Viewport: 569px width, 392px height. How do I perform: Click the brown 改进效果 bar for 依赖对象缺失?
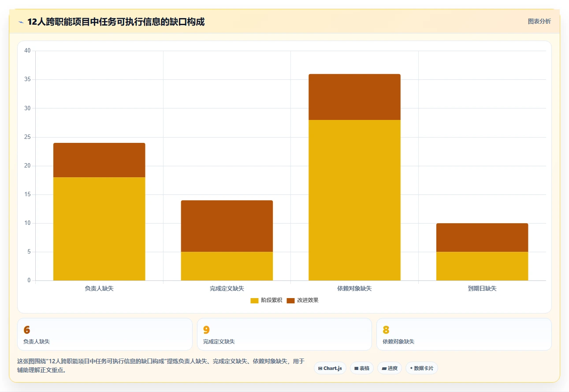coord(354,97)
